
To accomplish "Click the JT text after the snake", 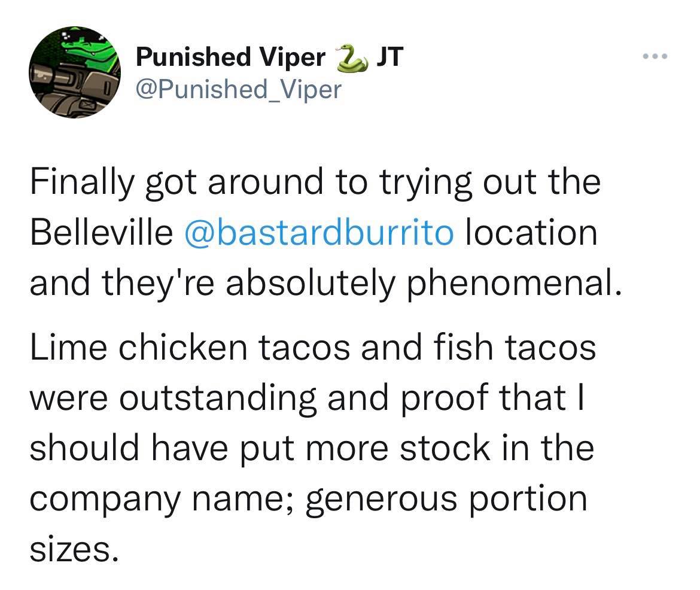I will (390, 57).
